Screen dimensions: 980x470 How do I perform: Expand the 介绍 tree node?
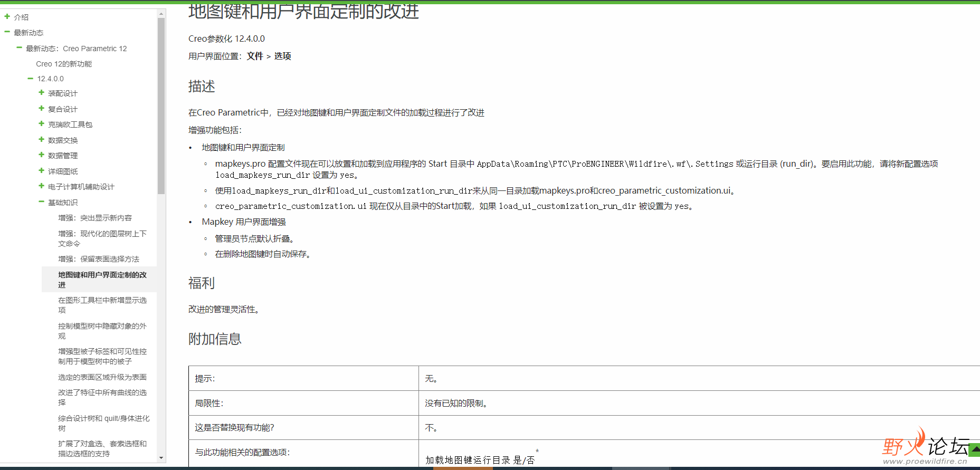(x=7, y=17)
